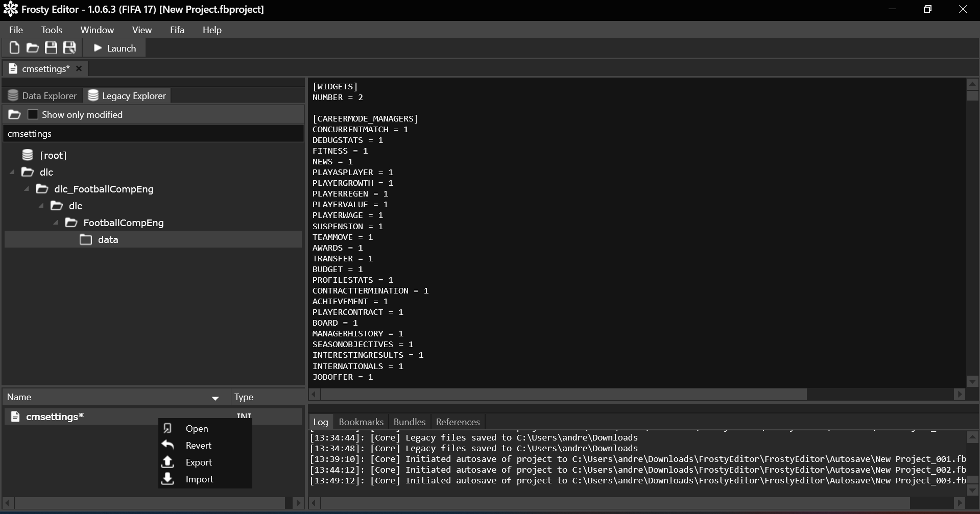The height and width of the screenshot is (514, 980).
Task: Collapse dlc_FootballCompEng tree node
Action: (x=27, y=189)
